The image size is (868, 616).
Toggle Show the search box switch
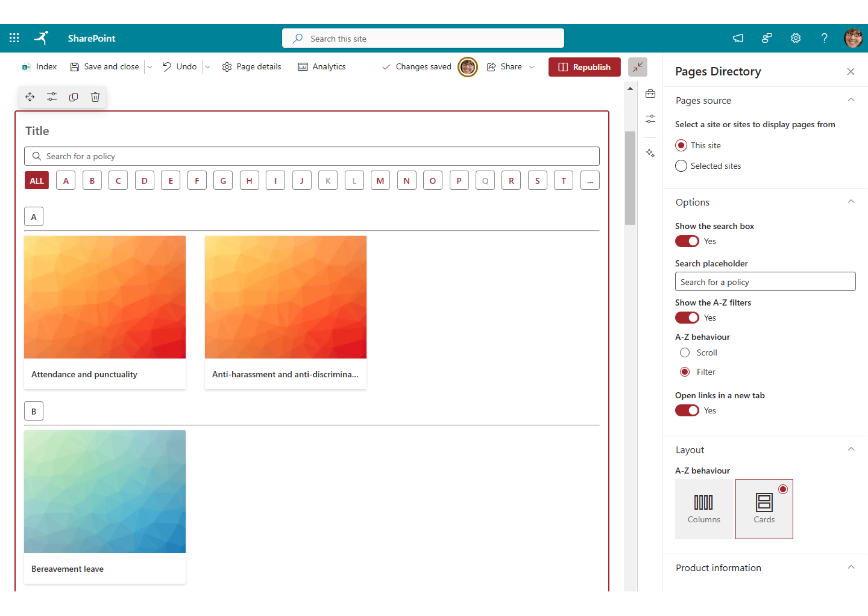click(x=687, y=241)
